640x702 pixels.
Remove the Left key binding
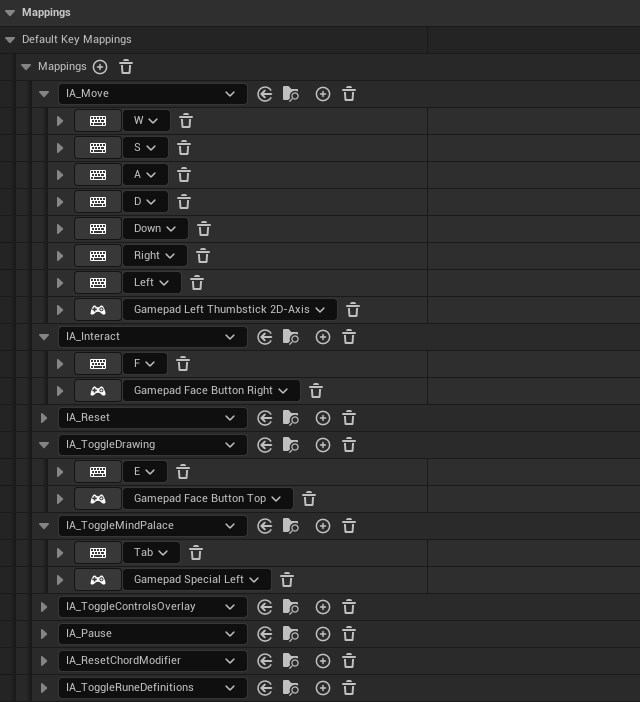(197, 283)
